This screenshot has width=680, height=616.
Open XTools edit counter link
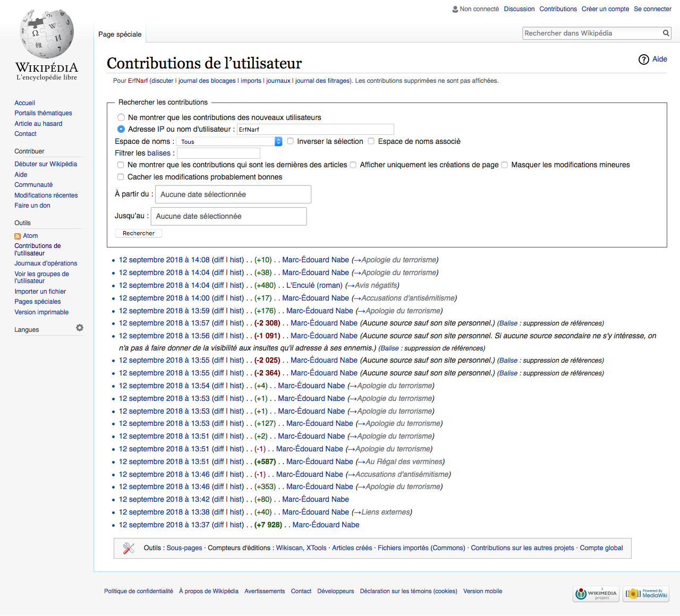[316, 548]
